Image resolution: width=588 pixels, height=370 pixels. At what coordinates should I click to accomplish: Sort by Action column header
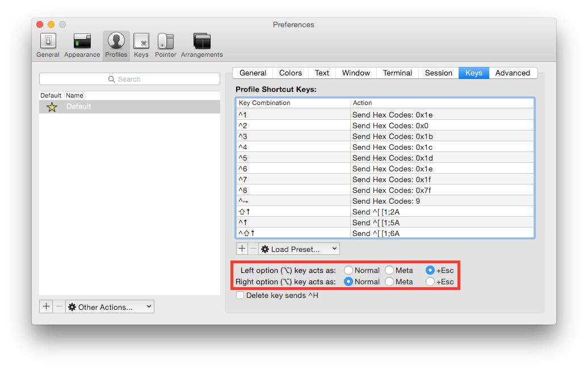pos(442,103)
